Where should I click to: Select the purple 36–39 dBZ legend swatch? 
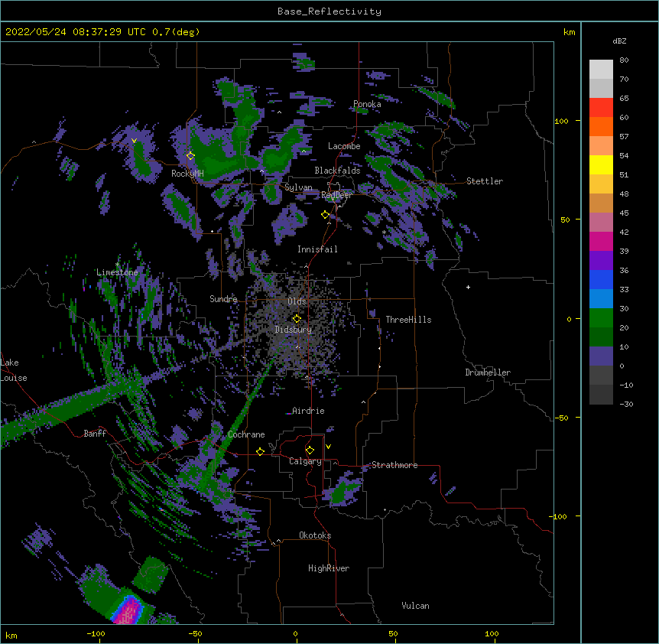[601, 260]
